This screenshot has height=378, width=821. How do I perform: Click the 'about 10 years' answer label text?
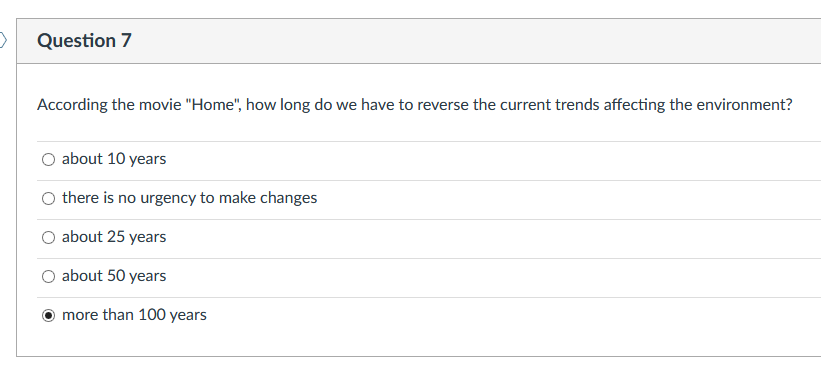tap(114, 159)
